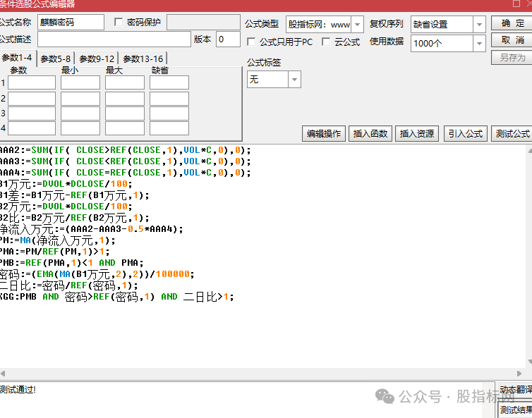This screenshot has height=418, width=532.
Task: Click the 二日比 formula line
Action: (69, 285)
